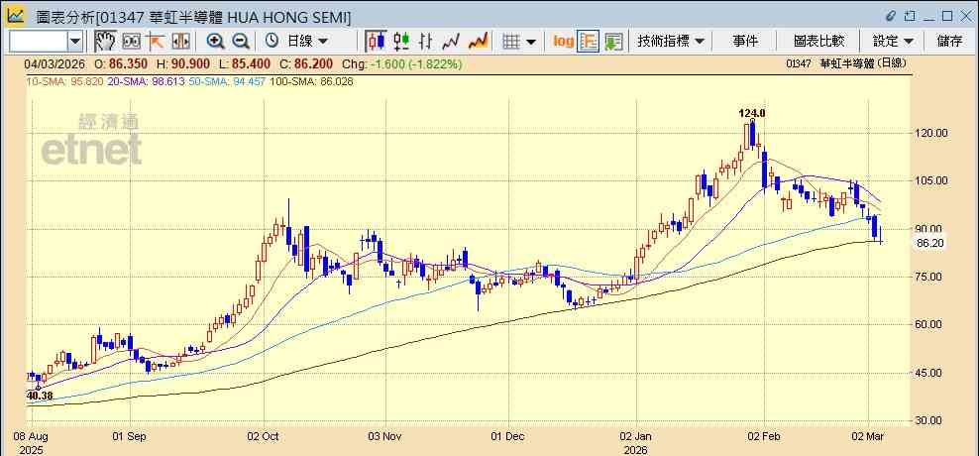This screenshot has height=456, width=980.
Task: Click the 03 Nov date axis label
Action: (x=385, y=436)
